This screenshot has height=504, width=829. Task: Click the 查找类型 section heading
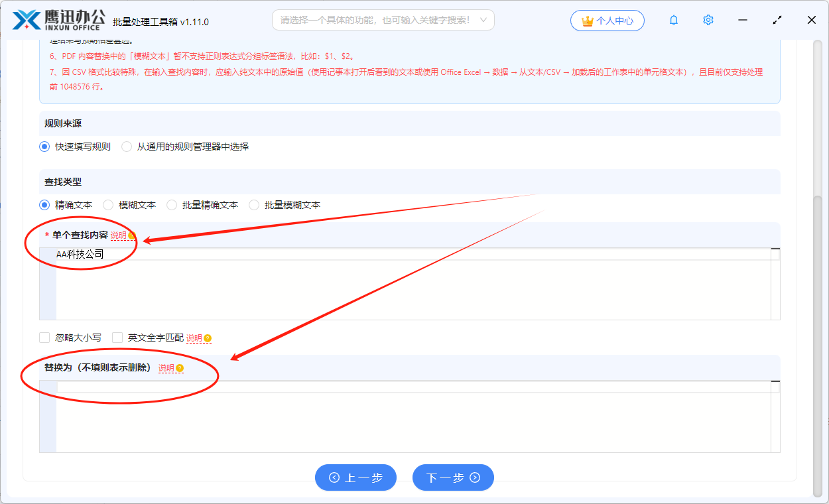click(x=63, y=182)
